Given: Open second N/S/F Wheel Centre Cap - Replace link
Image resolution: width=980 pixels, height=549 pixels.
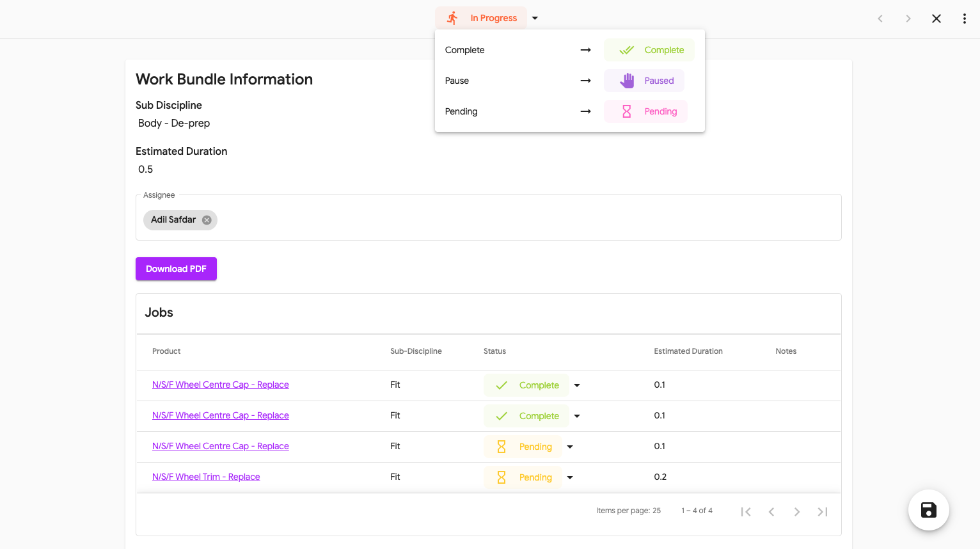Looking at the screenshot, I should (x=221, y=415).
